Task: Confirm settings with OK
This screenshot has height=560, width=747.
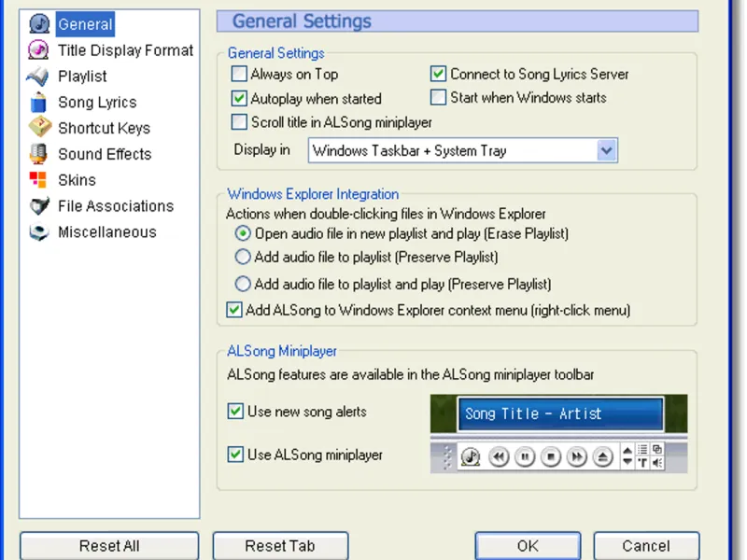Action: coord(528,546)
